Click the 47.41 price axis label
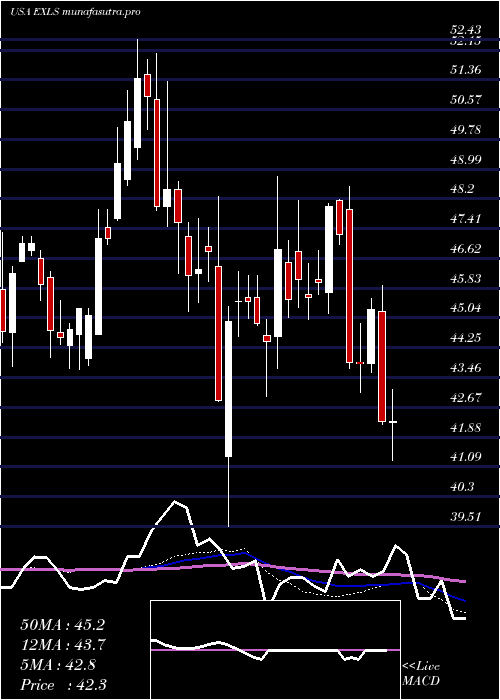Viewport: 500px width, 700px height. click(466, 219)
